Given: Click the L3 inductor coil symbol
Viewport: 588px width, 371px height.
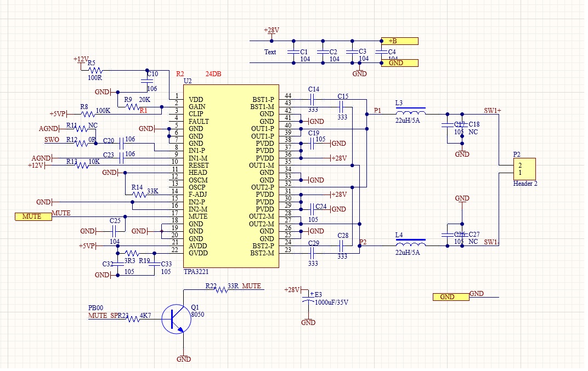Looking at the screenshot, I should 411,111.
